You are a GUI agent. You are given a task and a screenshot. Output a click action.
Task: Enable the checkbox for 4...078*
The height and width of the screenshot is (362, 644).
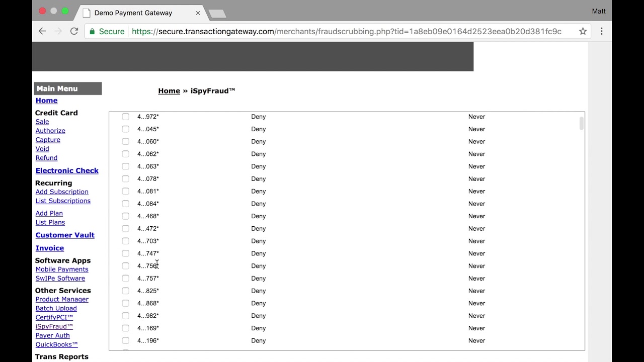click(126, 179)
